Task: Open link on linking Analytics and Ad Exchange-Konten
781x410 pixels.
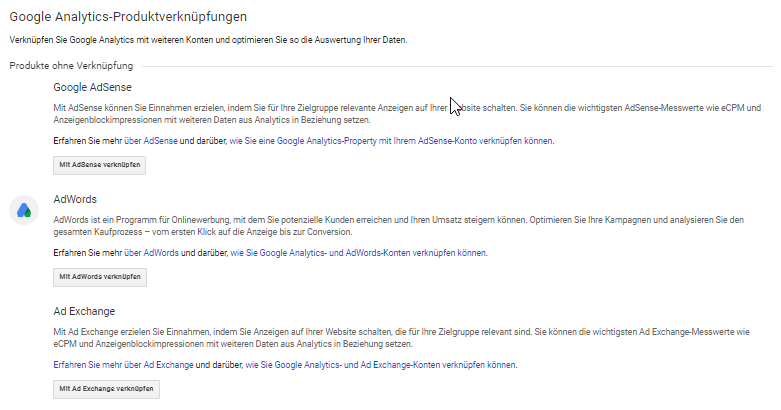Action: (381, 365)
